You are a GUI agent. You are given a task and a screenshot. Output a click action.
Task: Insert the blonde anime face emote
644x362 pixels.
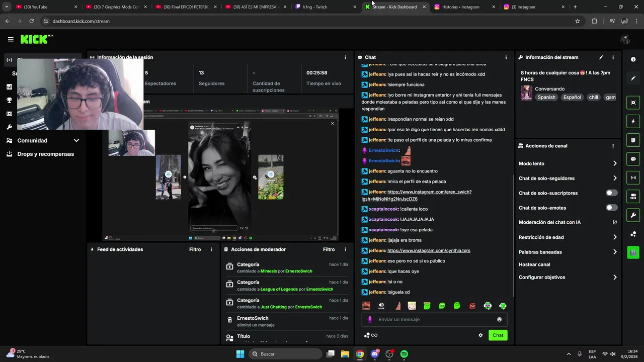[x=412, y=305]
